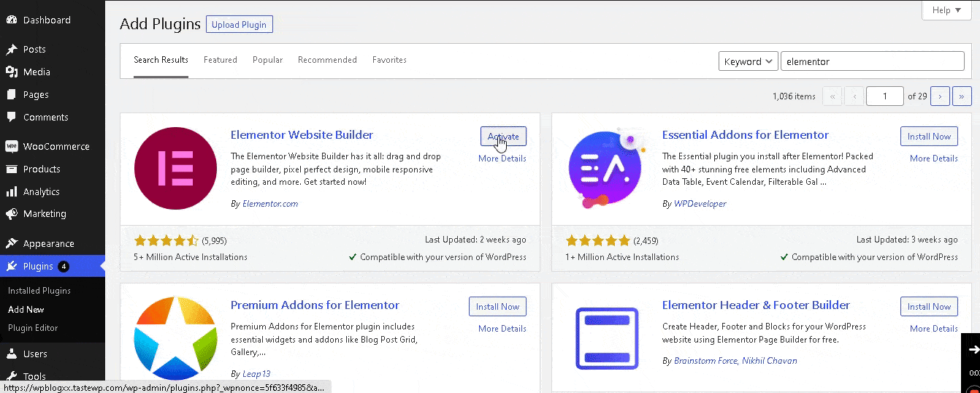Install Essential Addons for Elementor
The image size is (980, 393).
[x=929, y=137]
